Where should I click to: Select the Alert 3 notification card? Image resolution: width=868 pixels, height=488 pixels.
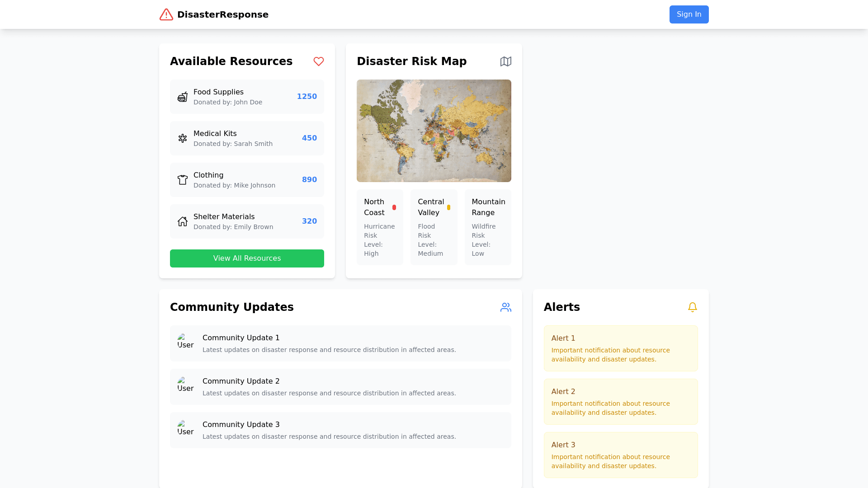coord(620,455)
